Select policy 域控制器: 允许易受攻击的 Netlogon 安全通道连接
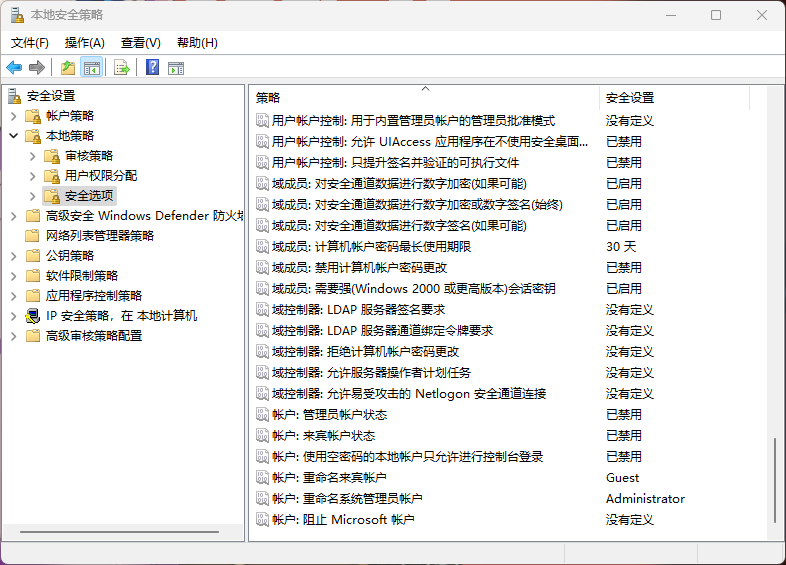Image resolution: width=786 pixels, height=565 pixels. [409, 394]
